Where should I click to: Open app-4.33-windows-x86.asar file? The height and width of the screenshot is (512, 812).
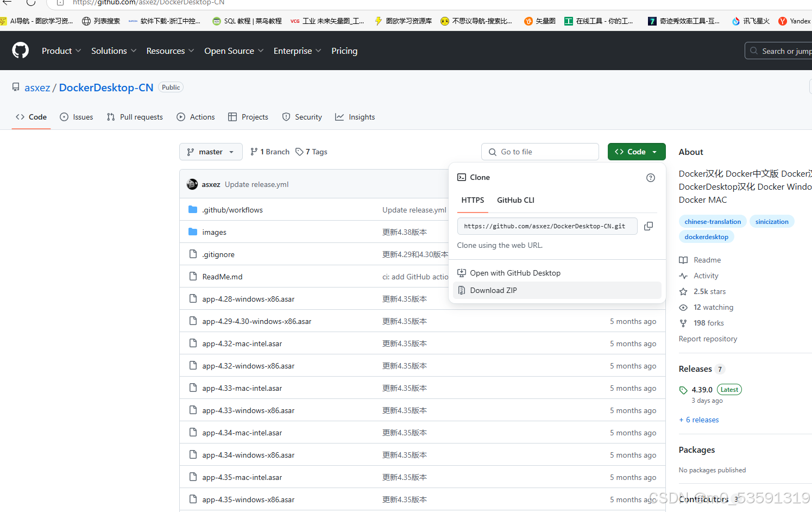248,410
